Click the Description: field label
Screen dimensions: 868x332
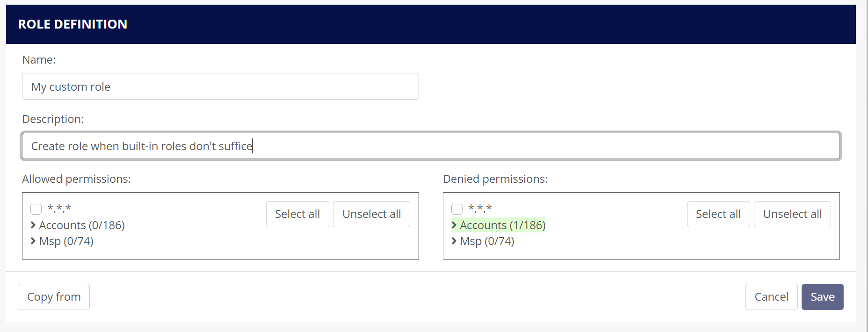point(53,119)
